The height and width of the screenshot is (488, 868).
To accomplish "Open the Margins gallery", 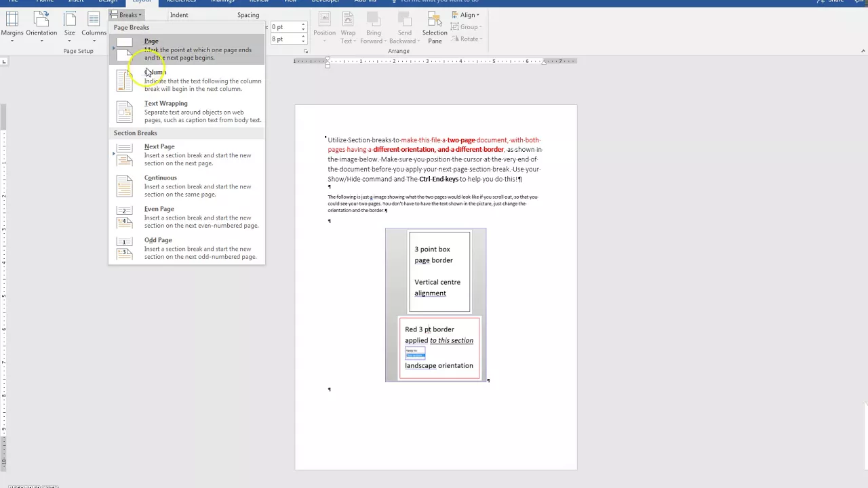I will [12, 27].
